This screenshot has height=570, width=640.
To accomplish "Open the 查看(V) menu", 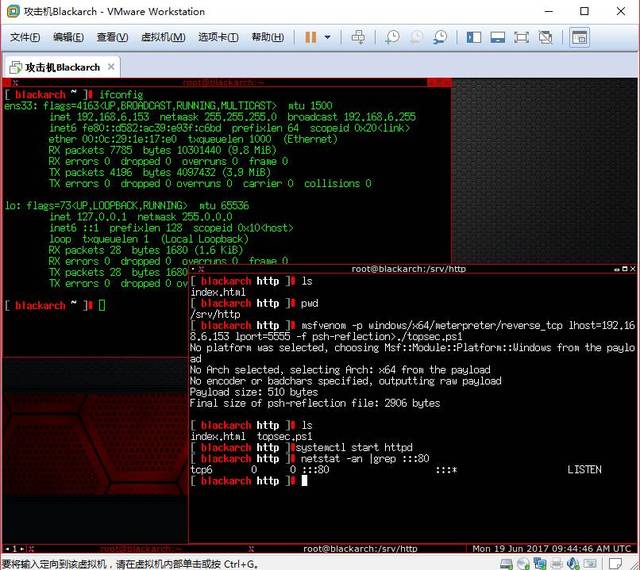I will (112, 38).
